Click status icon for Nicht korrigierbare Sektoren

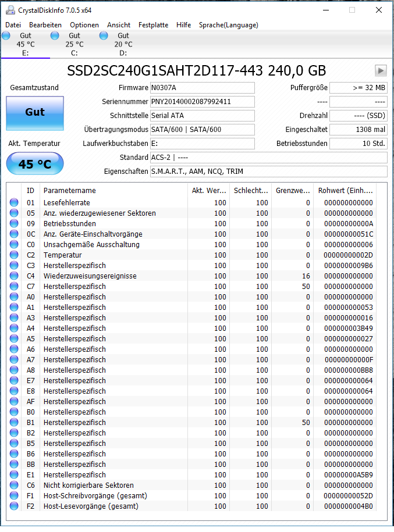(x=14, y=485)
